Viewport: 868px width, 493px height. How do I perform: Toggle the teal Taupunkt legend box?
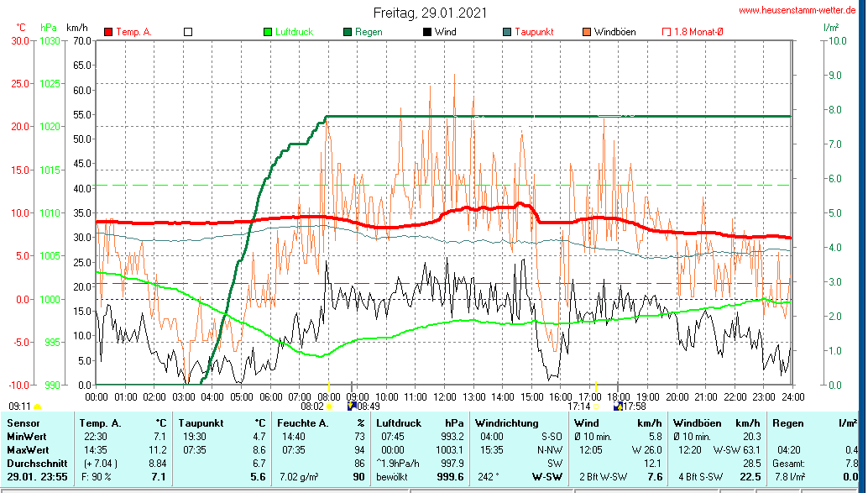[x=507, y=32]
